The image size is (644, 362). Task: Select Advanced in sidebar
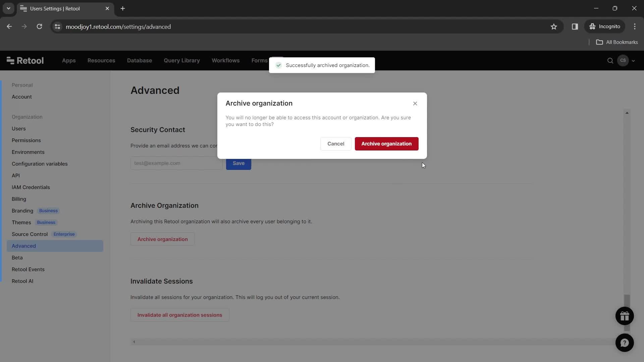pyautogui.click(x=55, y=246)
